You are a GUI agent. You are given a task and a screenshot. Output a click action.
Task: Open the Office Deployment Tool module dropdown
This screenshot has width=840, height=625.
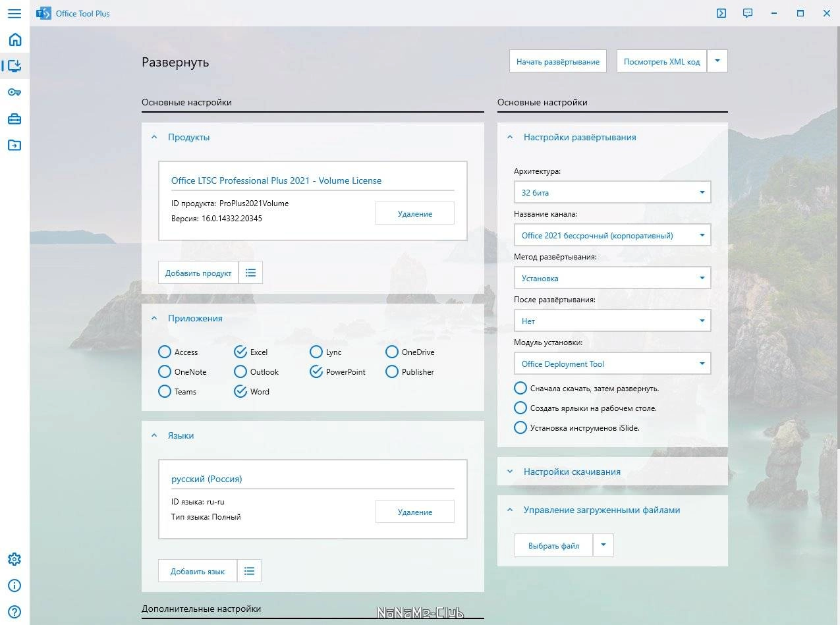(612, 364)
